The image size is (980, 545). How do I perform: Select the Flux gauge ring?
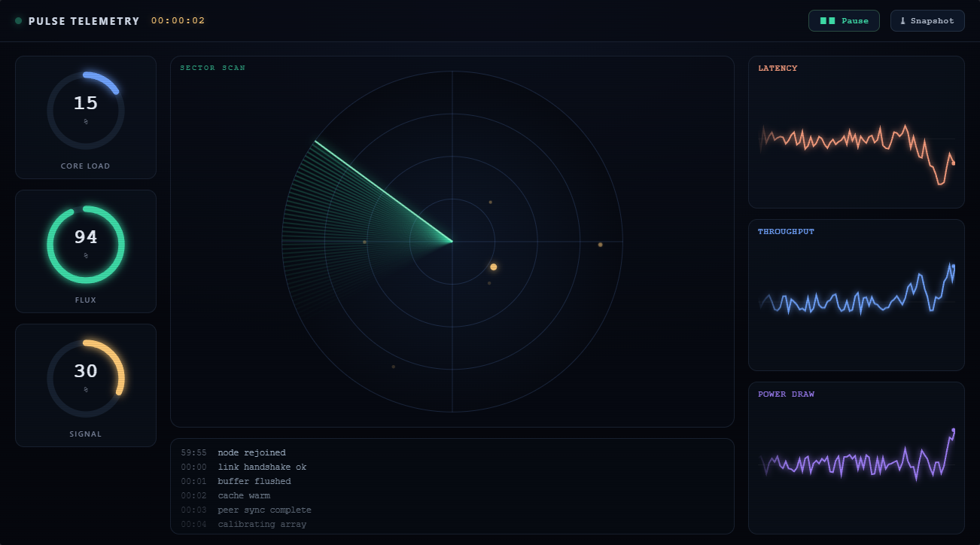point(86,245)
